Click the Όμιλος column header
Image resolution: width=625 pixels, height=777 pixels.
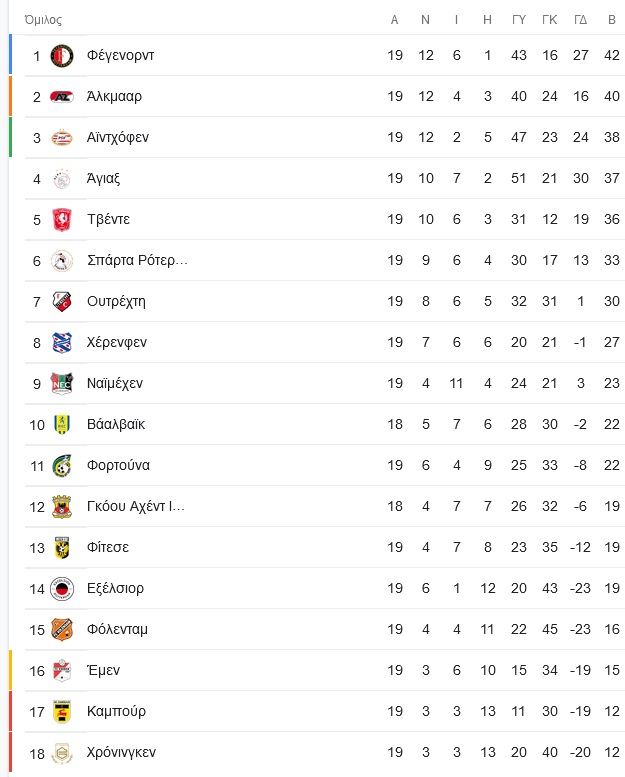click(x=43, y=20)
